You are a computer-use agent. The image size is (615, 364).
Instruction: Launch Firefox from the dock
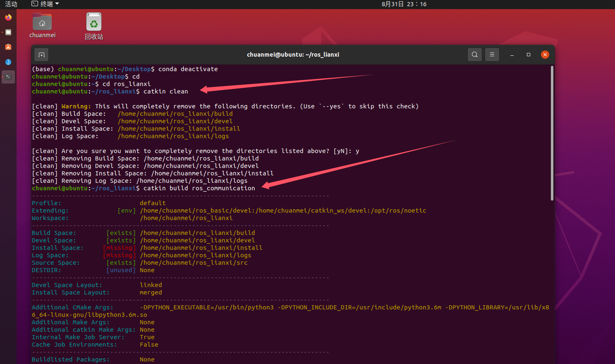[8, 17]
